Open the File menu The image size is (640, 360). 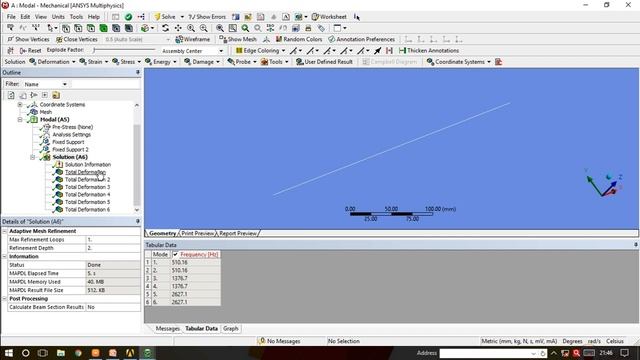pos(11,17)
